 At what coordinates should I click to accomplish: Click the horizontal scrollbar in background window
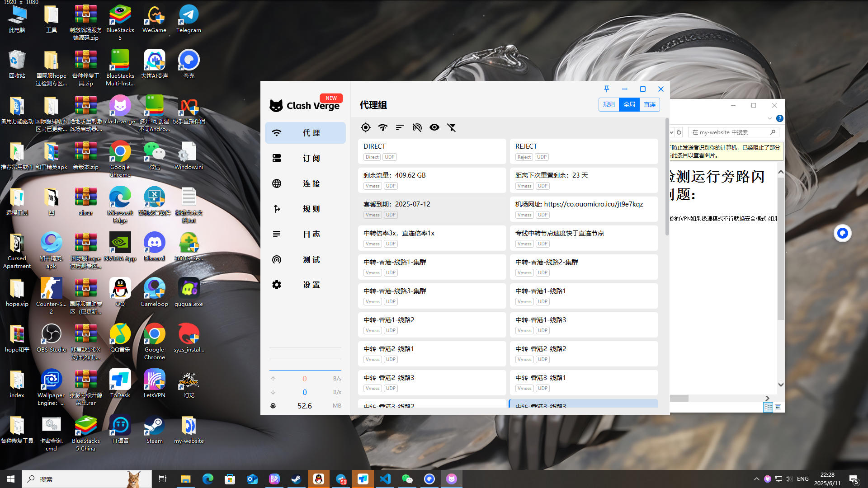point(679,399)
